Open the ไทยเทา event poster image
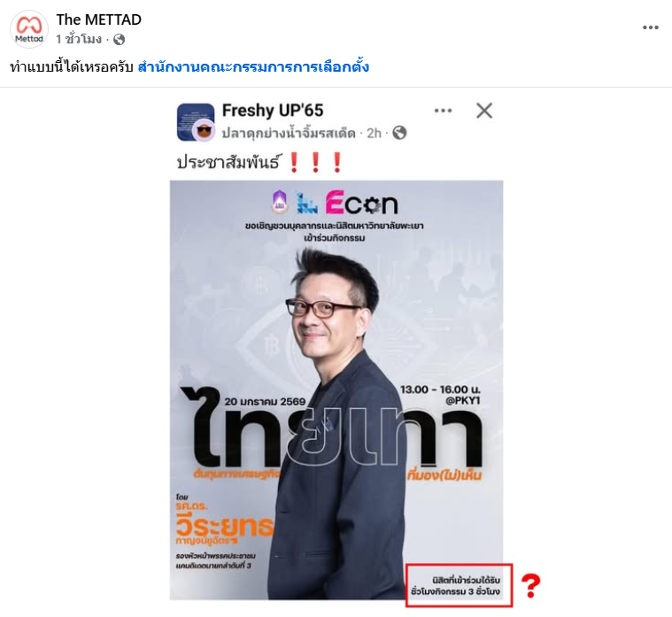Screen dimensions: 672x617 coord(336,389)
